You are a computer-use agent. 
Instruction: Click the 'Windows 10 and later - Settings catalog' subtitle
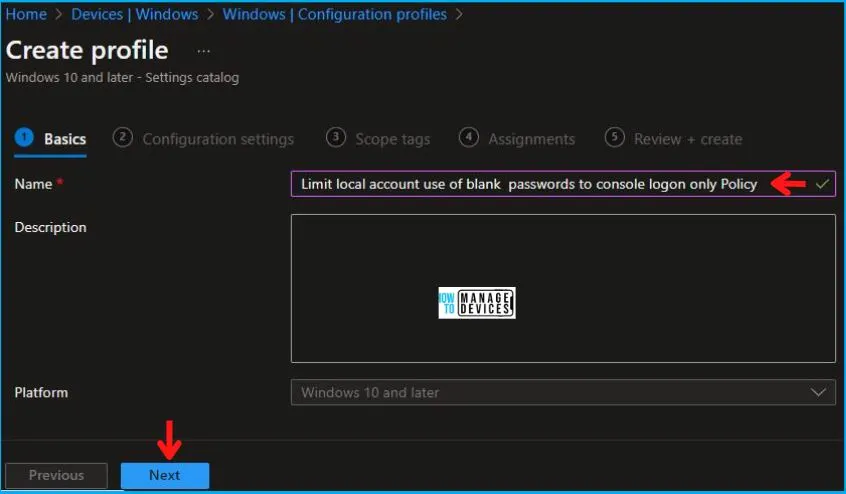tap(122, 78)
